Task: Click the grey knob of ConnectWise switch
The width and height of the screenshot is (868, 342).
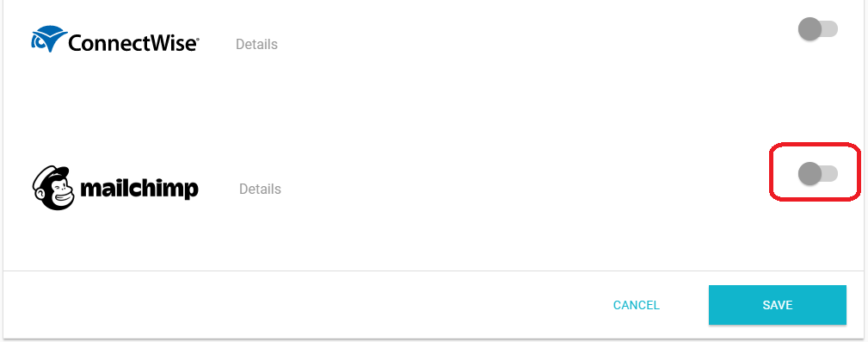Action: tap(810, 28)
